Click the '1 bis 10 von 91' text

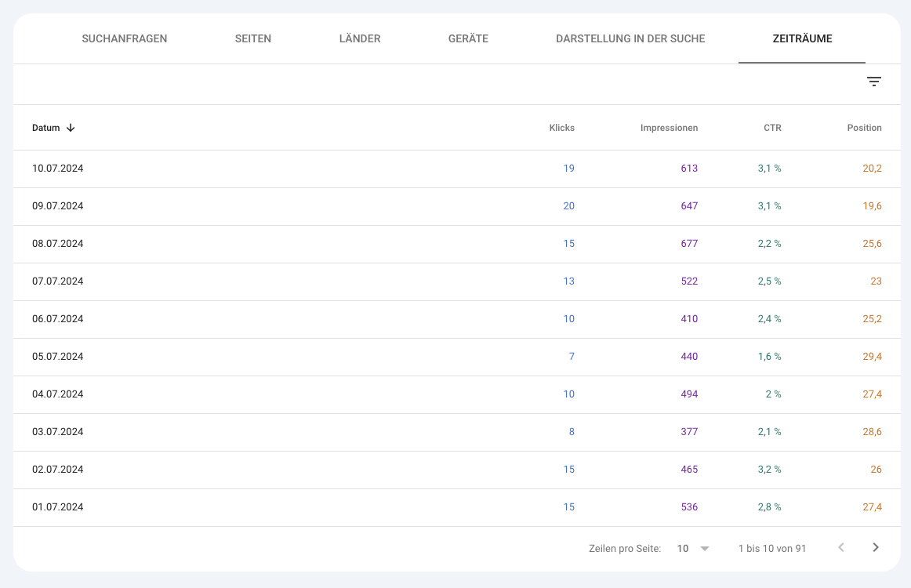772,549
